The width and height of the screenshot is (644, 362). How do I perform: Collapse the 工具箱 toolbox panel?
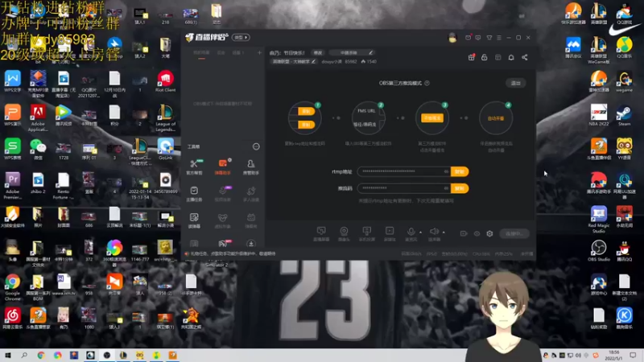[x=256, y=146]
